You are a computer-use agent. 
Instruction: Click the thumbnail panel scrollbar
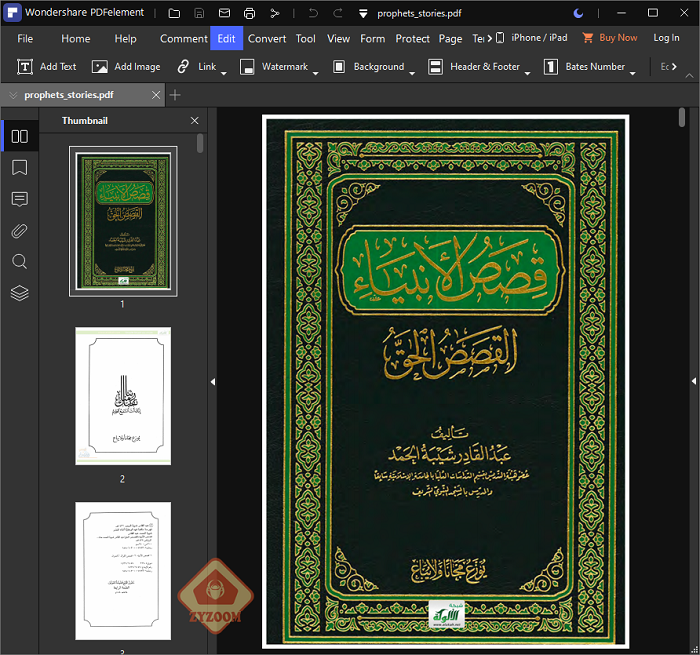200,143
